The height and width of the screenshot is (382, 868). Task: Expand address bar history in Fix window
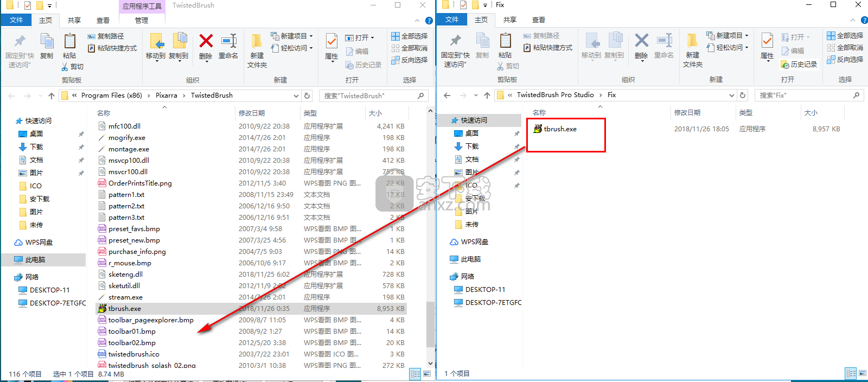tap(732, 95)
